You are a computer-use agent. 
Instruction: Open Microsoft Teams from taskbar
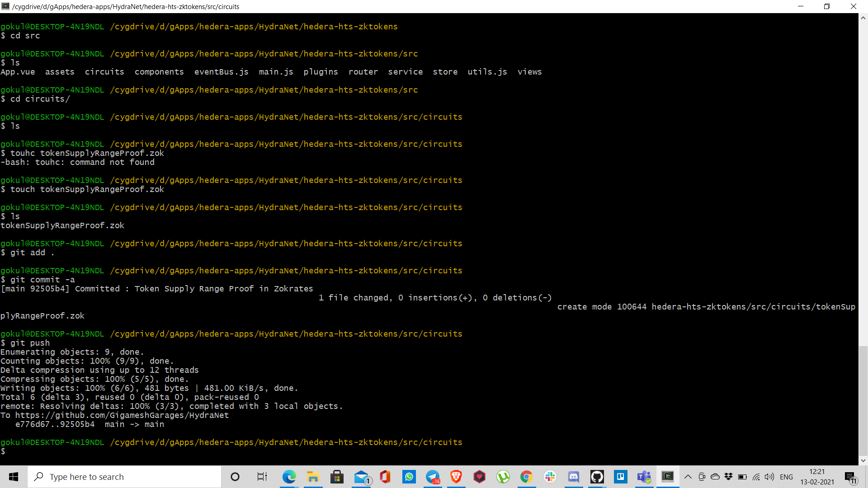tap(644, 477)
